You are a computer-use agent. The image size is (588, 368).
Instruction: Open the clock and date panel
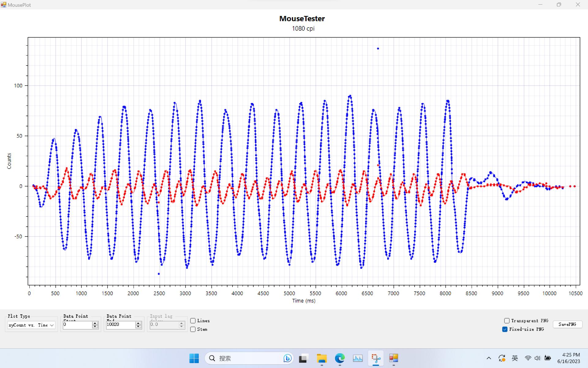point(568,358)
